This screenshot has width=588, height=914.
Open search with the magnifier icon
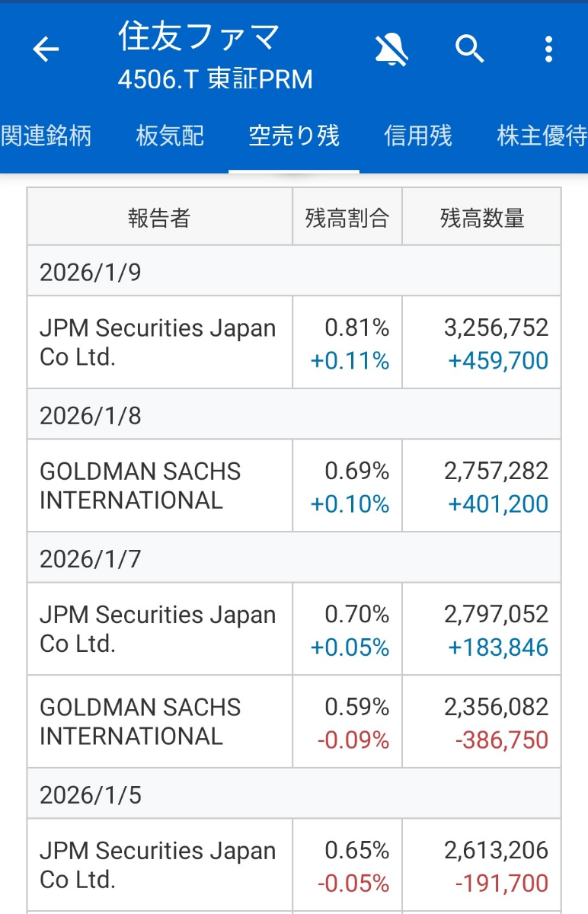[x=470, y=50]
